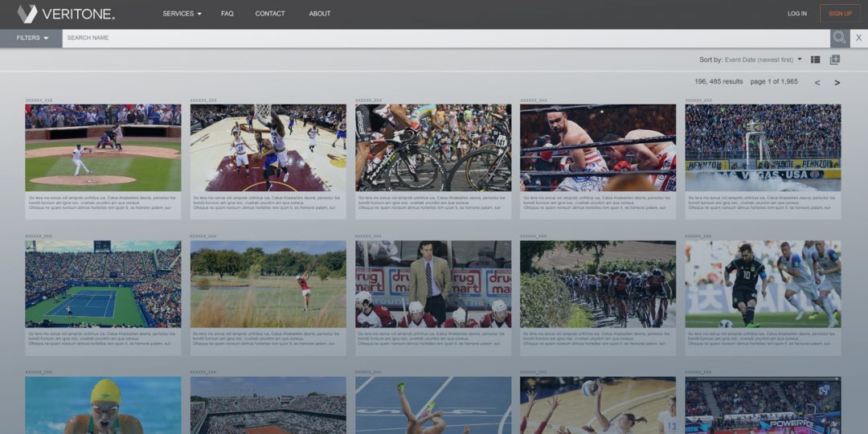Go to previous results page arrow
The image size is (868, 434).
tap(817, 83)
